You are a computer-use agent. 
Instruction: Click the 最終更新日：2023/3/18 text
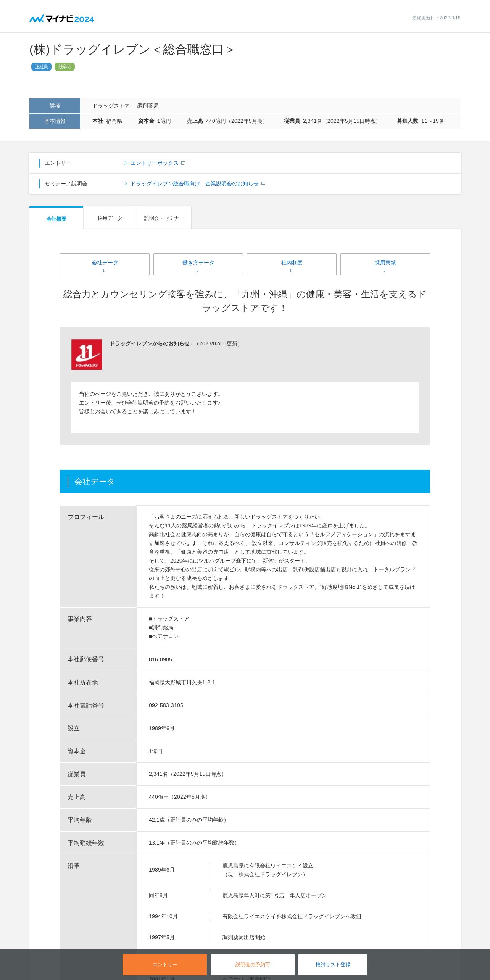436,18
